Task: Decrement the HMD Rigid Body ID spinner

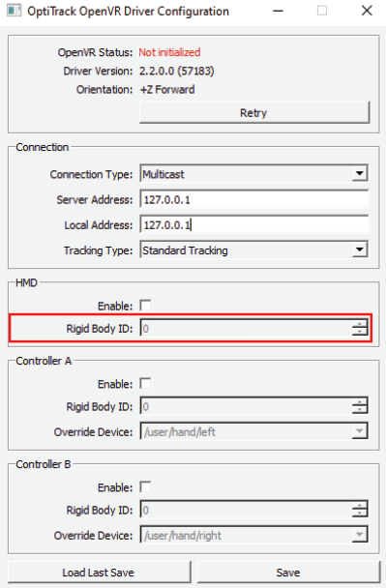Action: tap(360, 333)
